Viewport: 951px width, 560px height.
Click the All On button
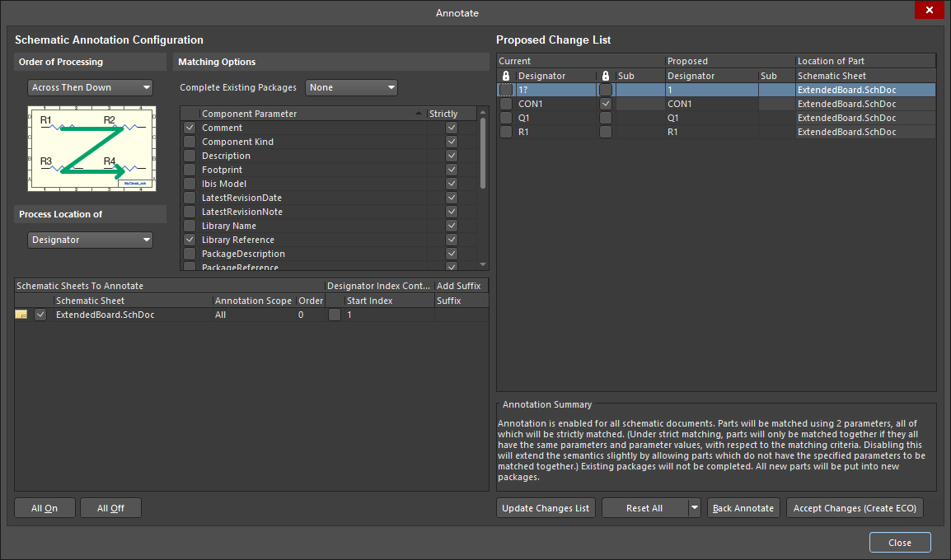click(45, 508)
